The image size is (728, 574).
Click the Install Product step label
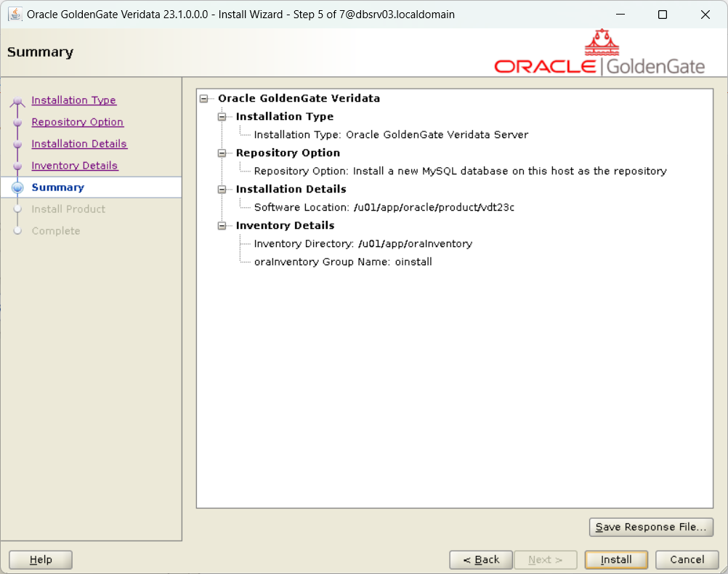(x=68, y=209)
